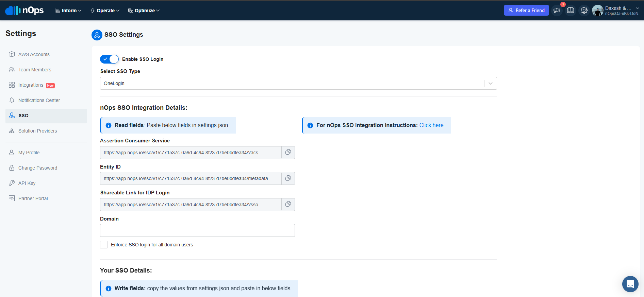Expand the Optimize menu
The height and width of the screenshot is (297, 644).
point(144,11)
